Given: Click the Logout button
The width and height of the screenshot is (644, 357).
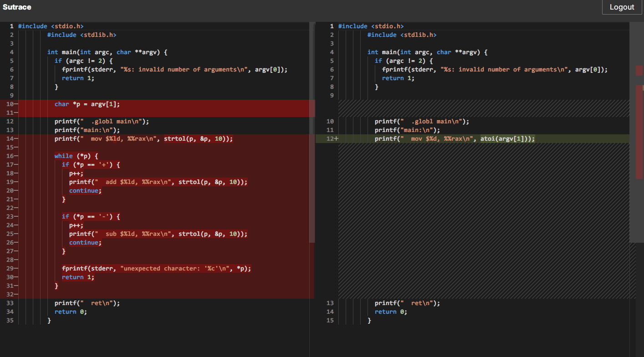Looking at the screenshot, I should pos(622,7).
